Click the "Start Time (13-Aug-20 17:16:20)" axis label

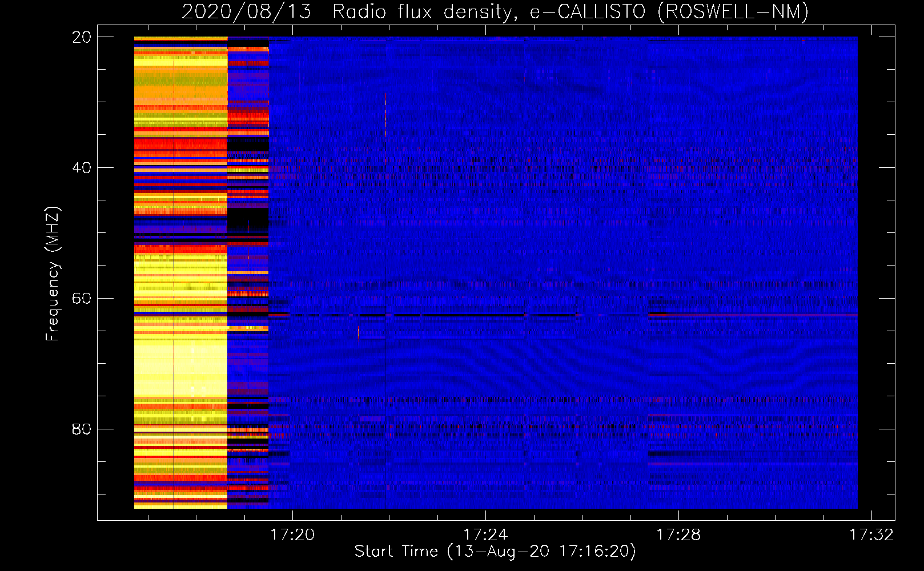click(495, 552)
